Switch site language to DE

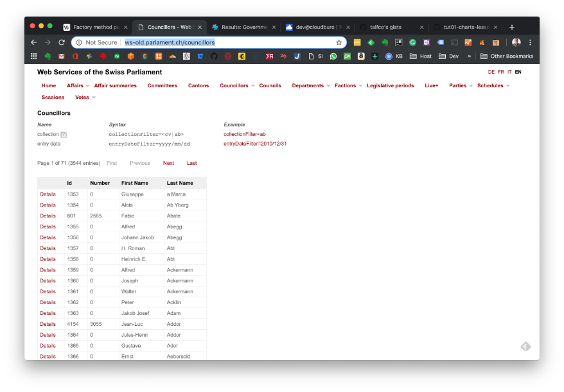[x=491, y=72]
